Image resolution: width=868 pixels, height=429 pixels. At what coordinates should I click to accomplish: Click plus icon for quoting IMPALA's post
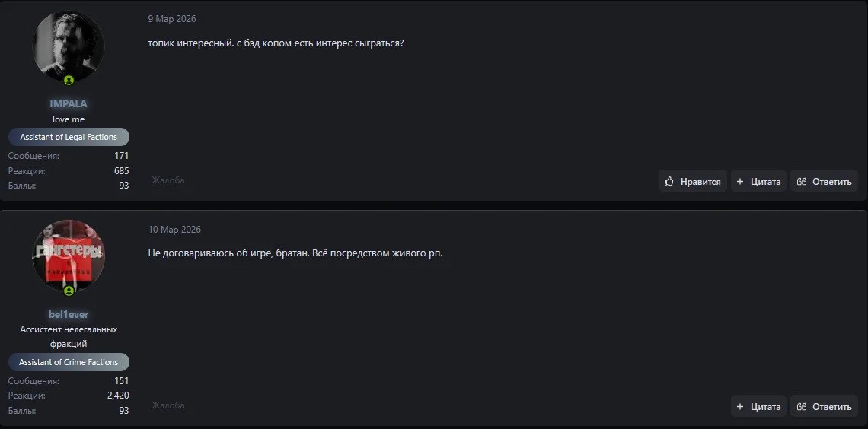tap(740, 182)
